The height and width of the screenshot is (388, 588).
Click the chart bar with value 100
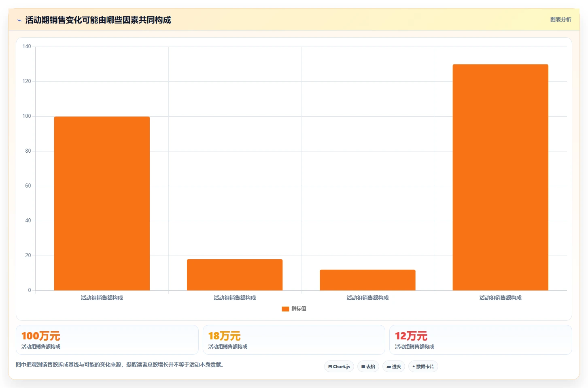coord(102,203)
